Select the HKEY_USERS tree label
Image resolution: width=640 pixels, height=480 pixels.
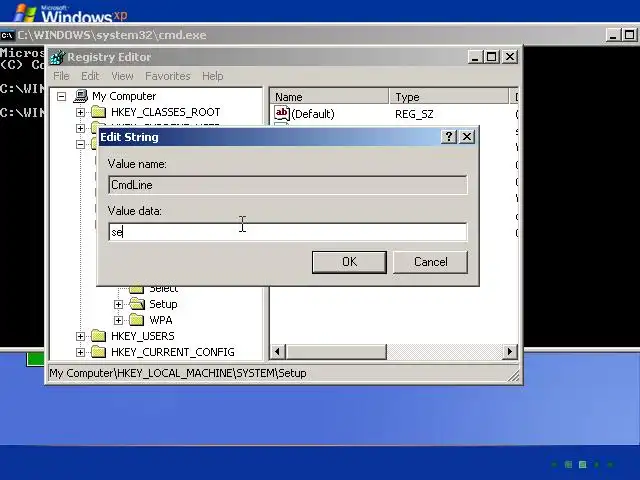click(x=142, y=336)
